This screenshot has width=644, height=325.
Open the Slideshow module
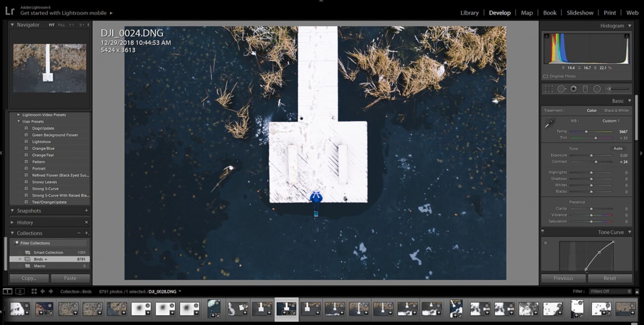580,13
